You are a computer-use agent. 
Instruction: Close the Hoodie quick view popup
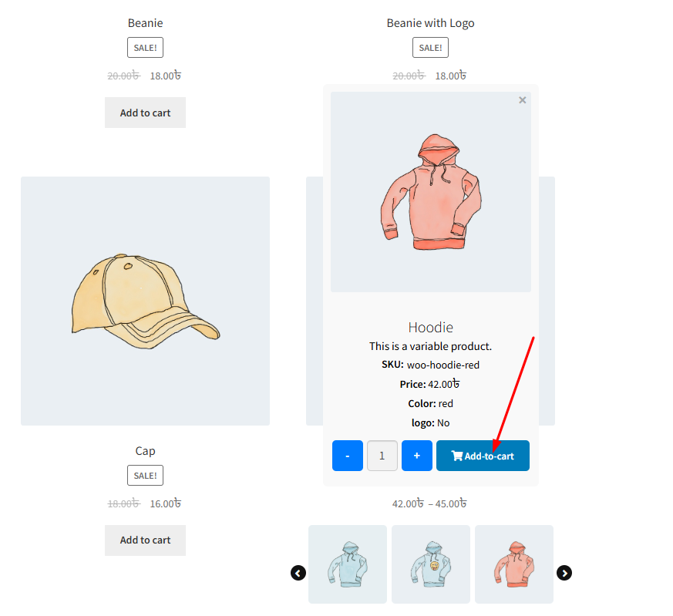click(x=522, y=100)
